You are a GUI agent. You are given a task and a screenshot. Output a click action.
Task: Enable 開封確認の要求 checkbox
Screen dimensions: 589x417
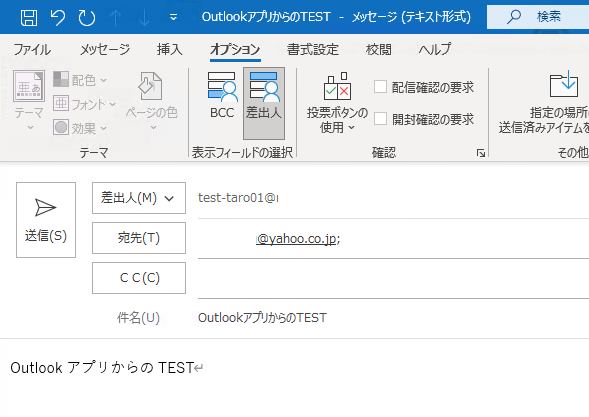(381, 119)
